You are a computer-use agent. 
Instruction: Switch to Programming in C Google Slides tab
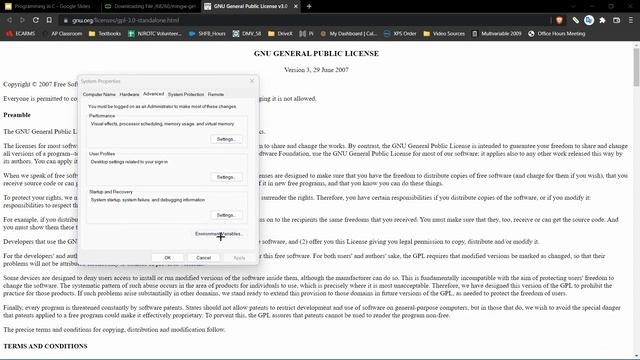(x=49, y=6)
